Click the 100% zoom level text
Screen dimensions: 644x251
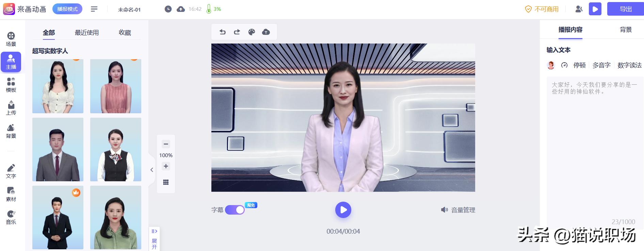(166, 155)
